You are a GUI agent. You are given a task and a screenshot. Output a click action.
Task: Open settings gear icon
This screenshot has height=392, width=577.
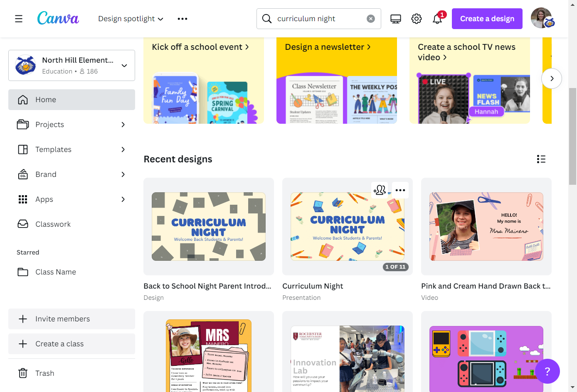[417, 19]
